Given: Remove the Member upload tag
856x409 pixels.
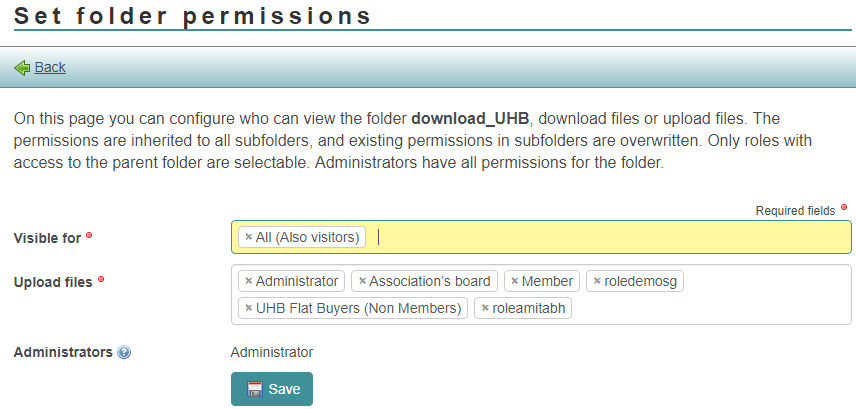Looking at the screenshot, I should tap(514, 281).
